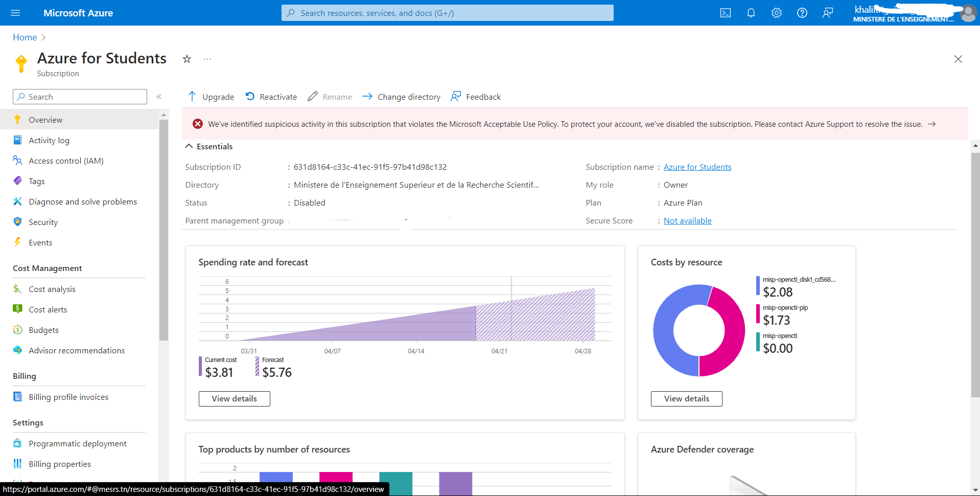Click the Cost alerts green icon

click(17, 309)
